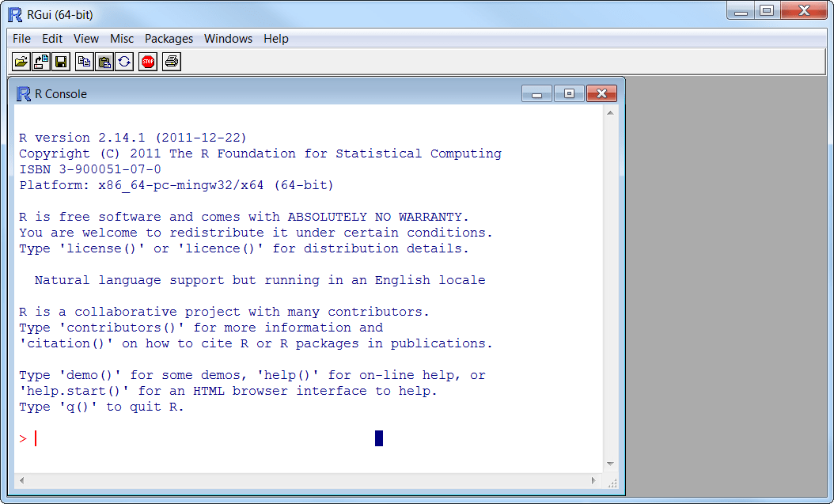This screenshot has width=834, height=504.
Task: Click the "Type 'contributors()'" line
Action: 201,328
